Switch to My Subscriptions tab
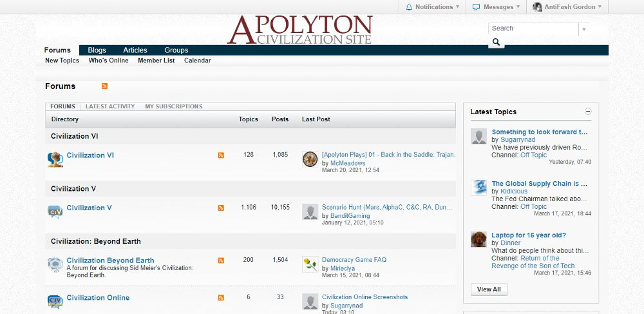Image resolution: width=644 pixels, height=314 pixels. point(174,106)
